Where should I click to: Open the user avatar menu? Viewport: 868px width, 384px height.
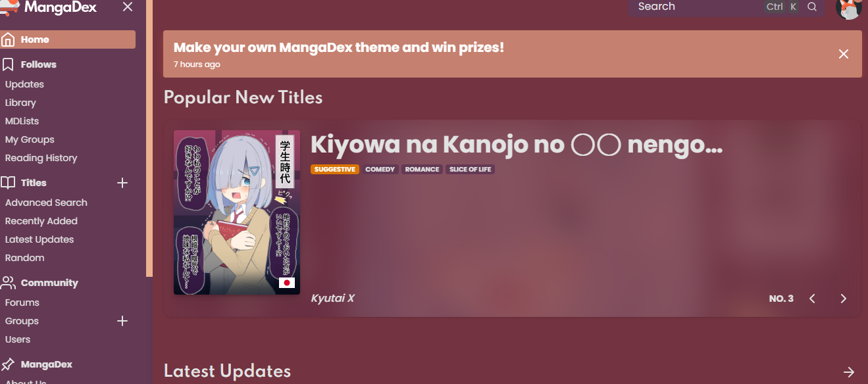coord(848,7)
